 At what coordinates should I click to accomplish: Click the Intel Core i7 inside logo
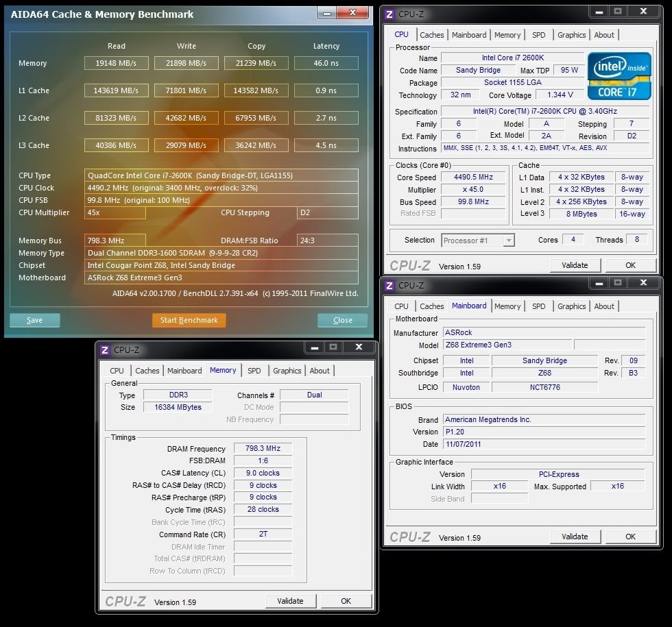(619, 76)
